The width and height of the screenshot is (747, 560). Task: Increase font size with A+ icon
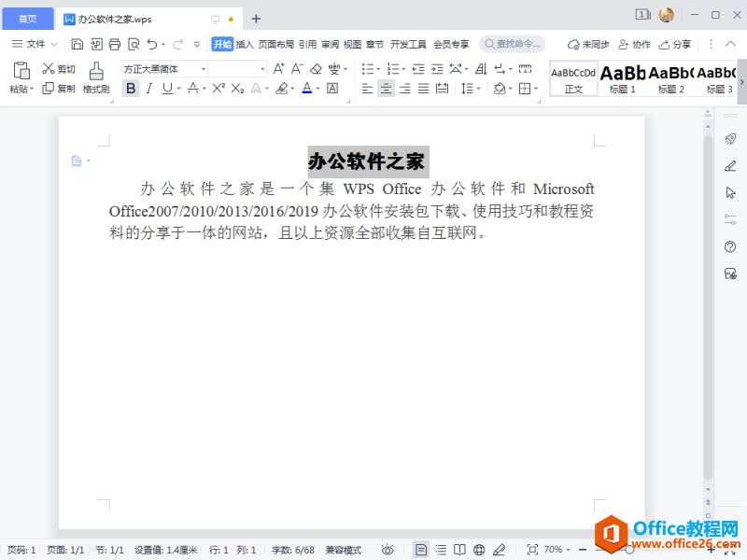(x=278, y=69)
